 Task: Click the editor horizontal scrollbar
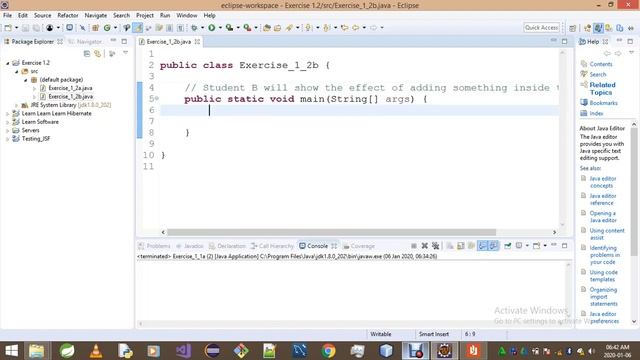(331, 232)
